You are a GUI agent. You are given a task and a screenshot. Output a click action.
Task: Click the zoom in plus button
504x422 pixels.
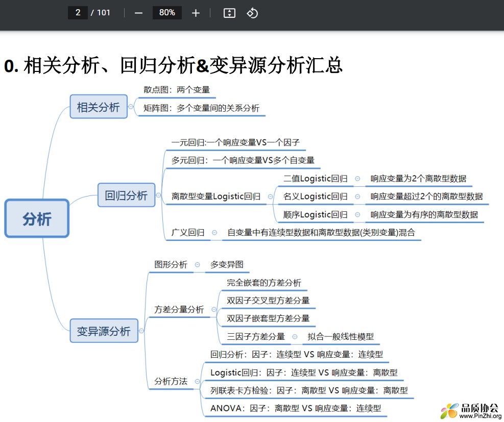196,13
